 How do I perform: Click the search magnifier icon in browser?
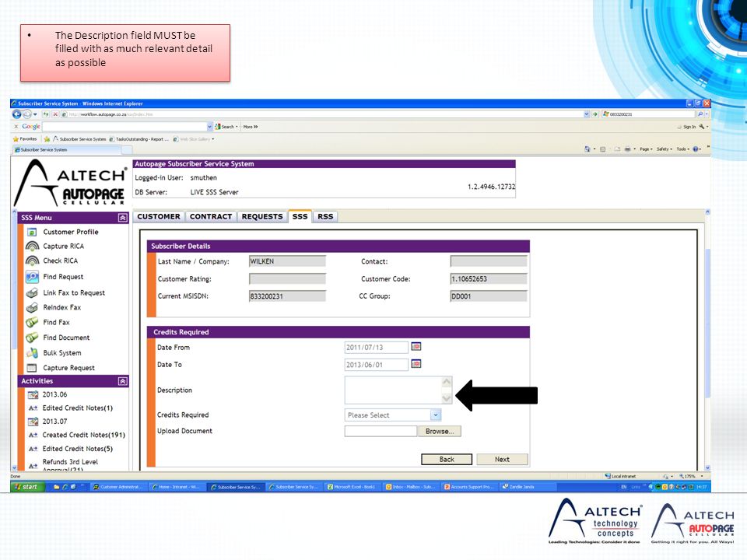(x=700, y=114)
